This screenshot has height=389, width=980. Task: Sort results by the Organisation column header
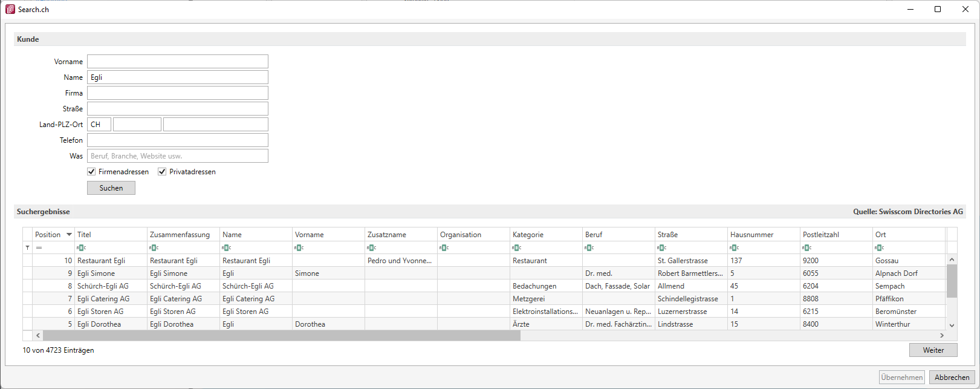coord(474,235)
